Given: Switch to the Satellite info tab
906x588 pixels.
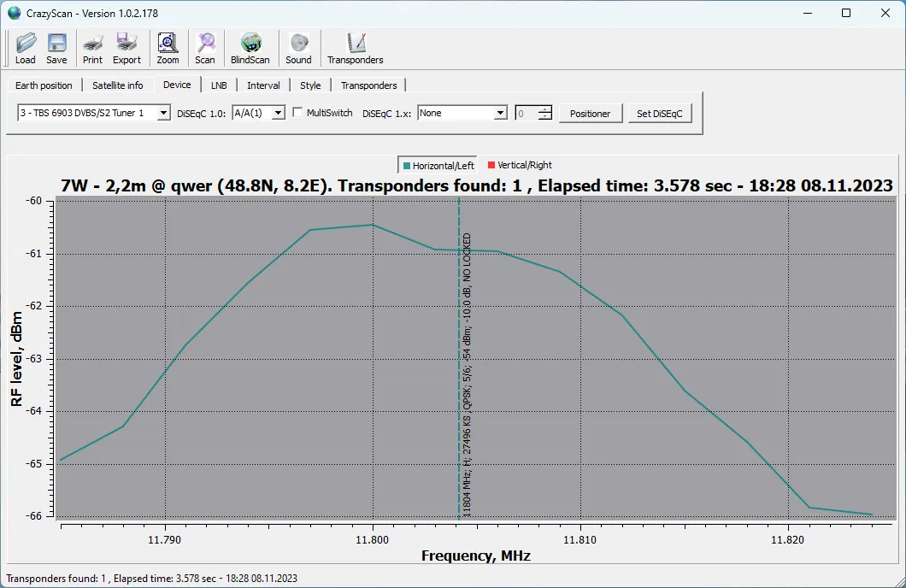Looking at the screenshot, I should 118,85.
